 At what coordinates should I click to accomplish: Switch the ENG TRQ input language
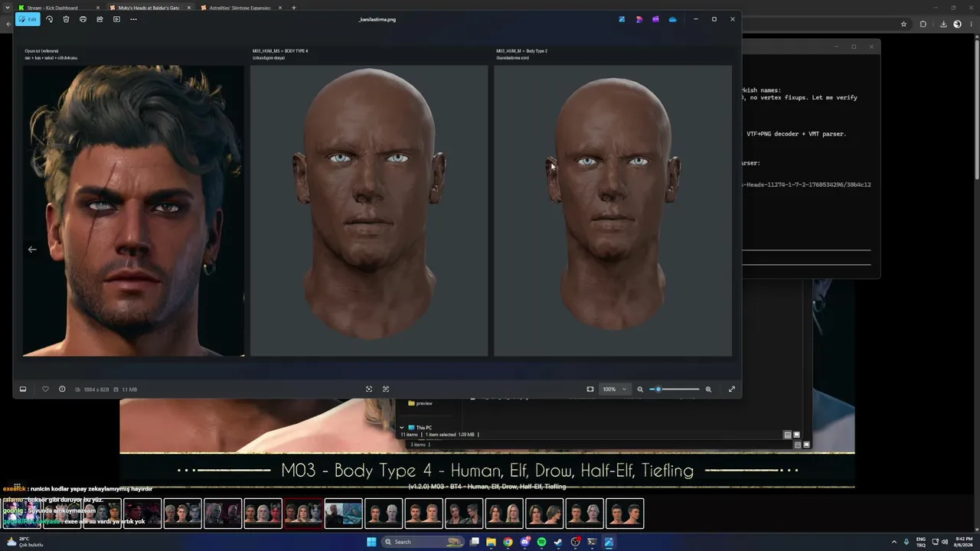point(921,542)
